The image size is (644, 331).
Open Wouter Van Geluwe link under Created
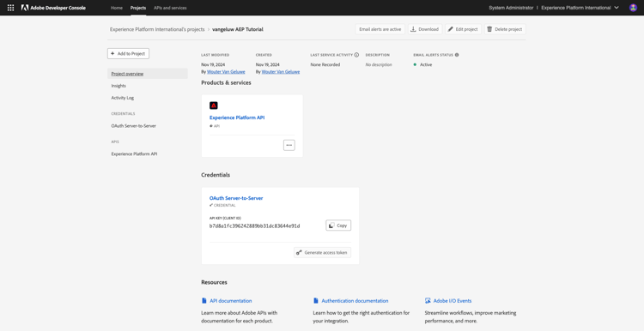(x=281, y=72)
